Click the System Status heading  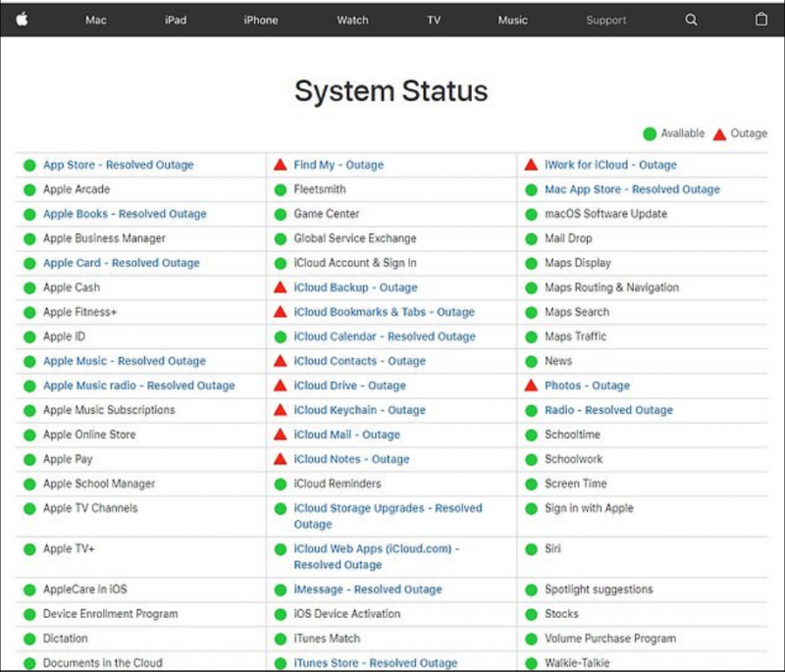coord(391,91)
